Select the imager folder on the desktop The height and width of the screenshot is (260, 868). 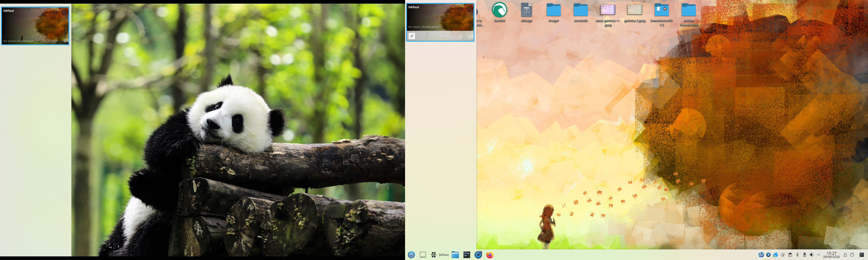tap(554, 13)
